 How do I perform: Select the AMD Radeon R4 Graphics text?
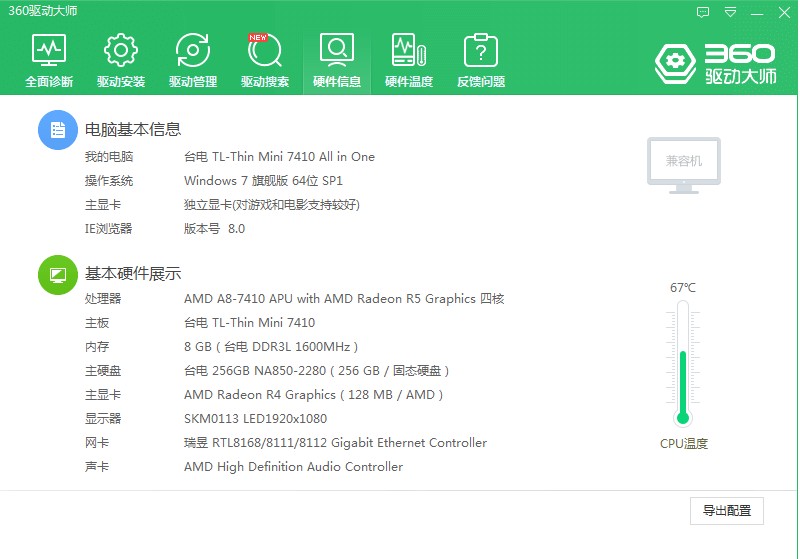point(313,395)
